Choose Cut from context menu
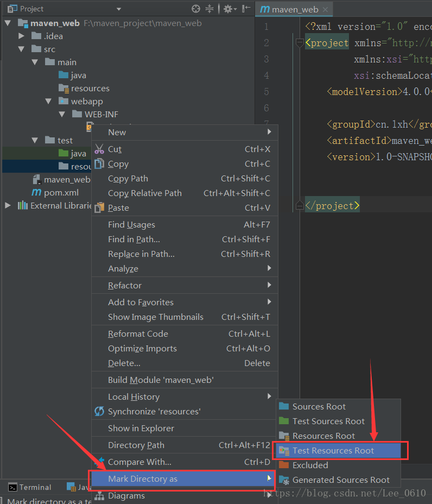 tap(185, 149)
